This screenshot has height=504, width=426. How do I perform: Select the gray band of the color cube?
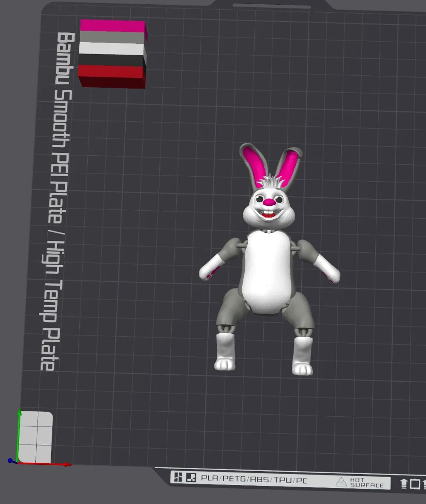click(112, 37)
